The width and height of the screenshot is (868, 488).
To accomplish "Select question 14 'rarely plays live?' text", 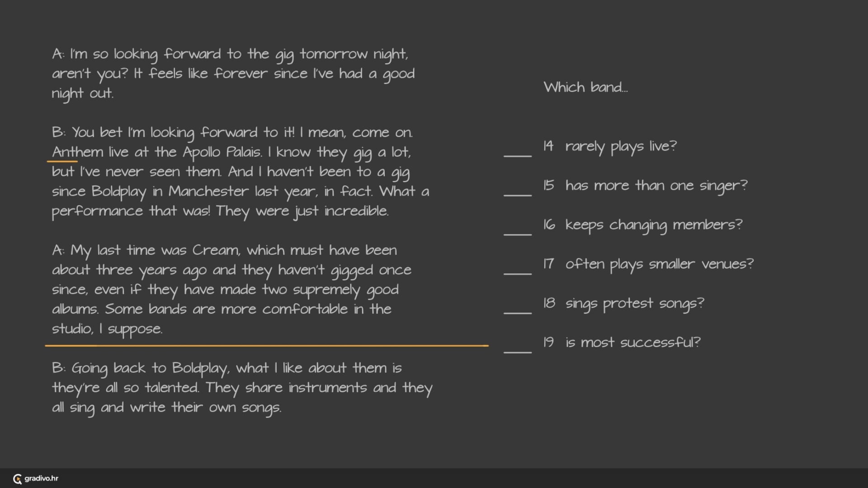I will click(x=621, y=146).
